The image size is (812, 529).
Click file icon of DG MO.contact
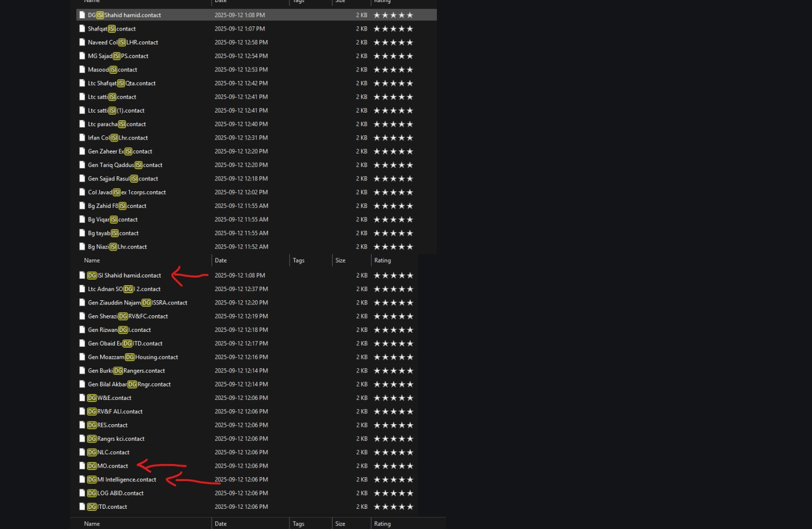tap(82, 466)
